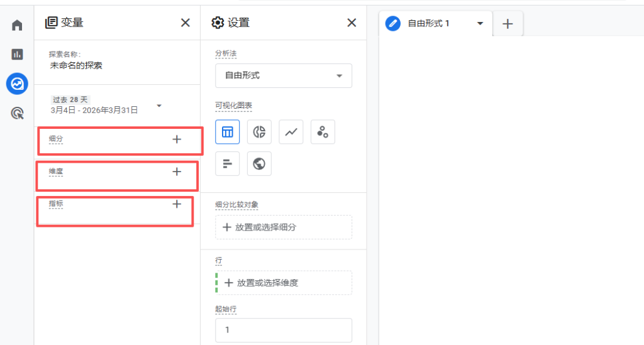Click the plus next to 细分
The width and height of the screenshot is (644, 345).
click(177, 139)
